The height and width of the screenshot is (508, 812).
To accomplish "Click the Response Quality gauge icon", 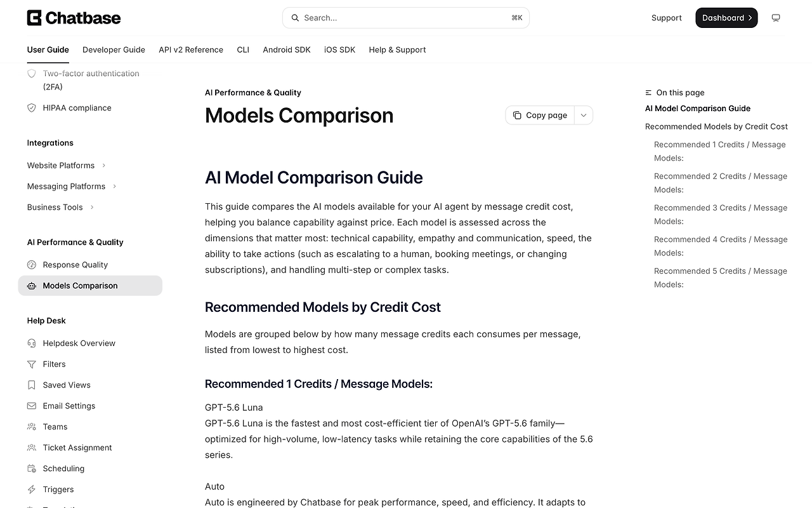I will pos(32,265).
